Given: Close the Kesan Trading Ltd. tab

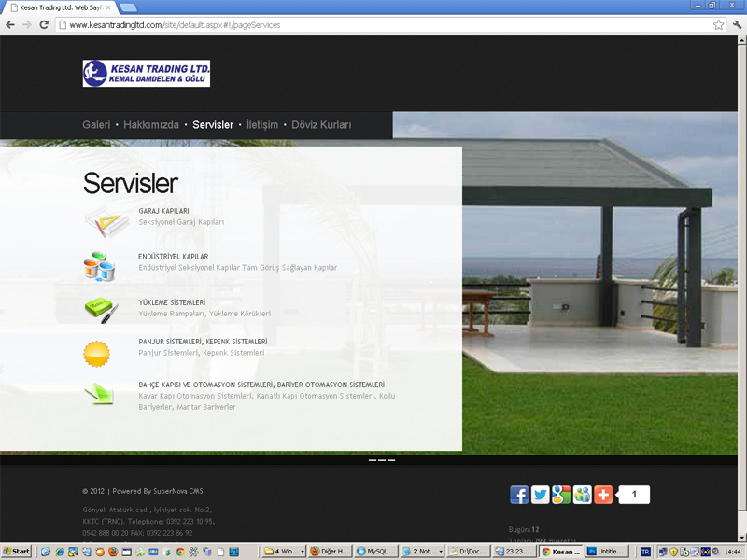Looking at the screenshot, I should point(108,7).
